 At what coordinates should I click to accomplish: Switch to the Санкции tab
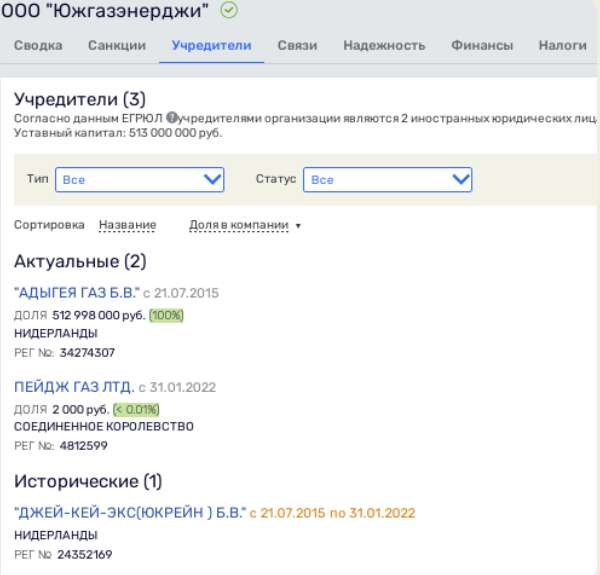tap(117, 46)
